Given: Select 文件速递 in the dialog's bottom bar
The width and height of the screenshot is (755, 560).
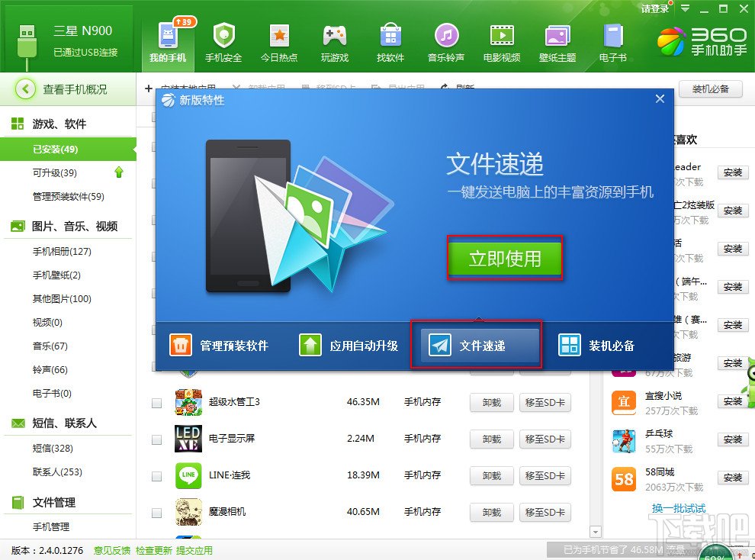Looking at the screenshot, I should 476,344.
